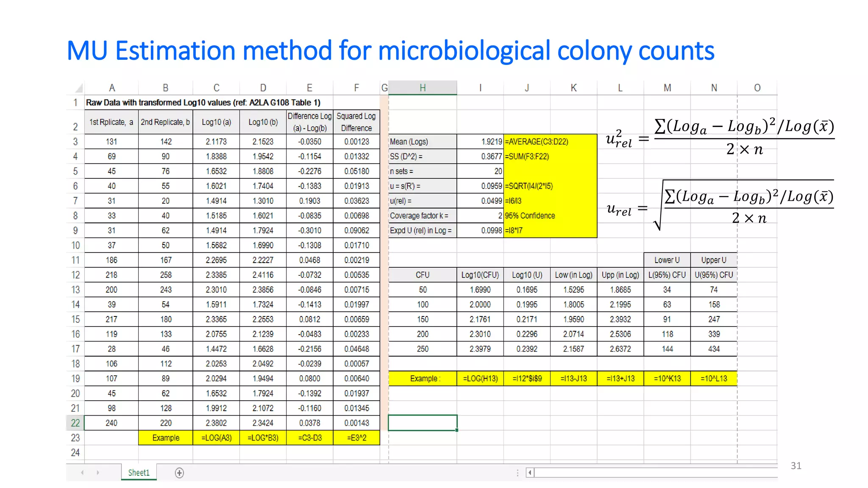Select the column E header
The width and height of the screenshot is (868, 488).
pyautogui.click(x=310, y=88)
